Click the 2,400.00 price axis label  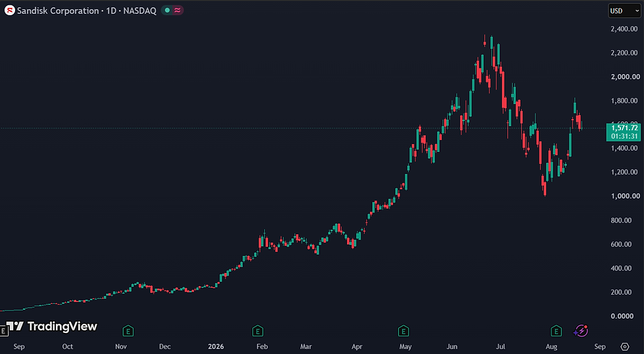pos(624,29)
